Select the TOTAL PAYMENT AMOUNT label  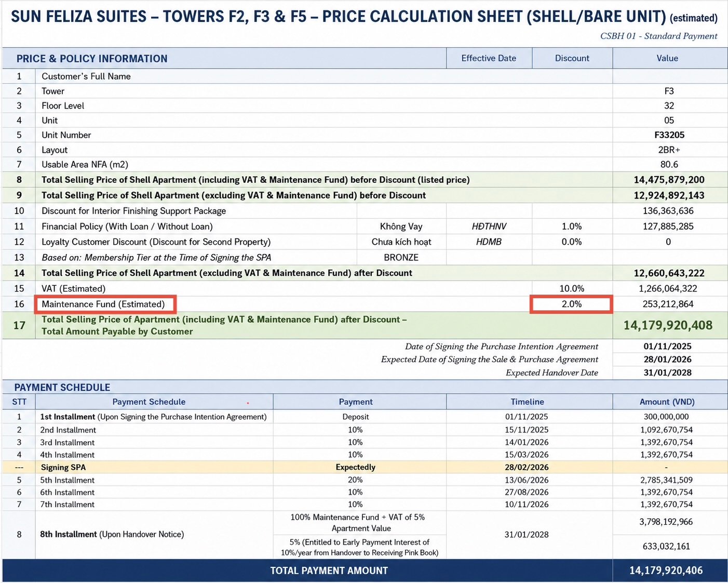click(x=329, y=571)
